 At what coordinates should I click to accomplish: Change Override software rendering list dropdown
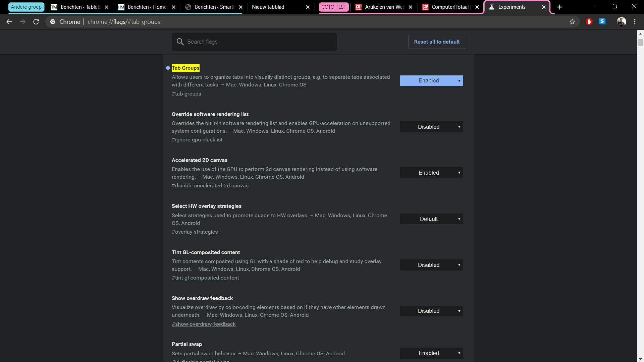431,127
